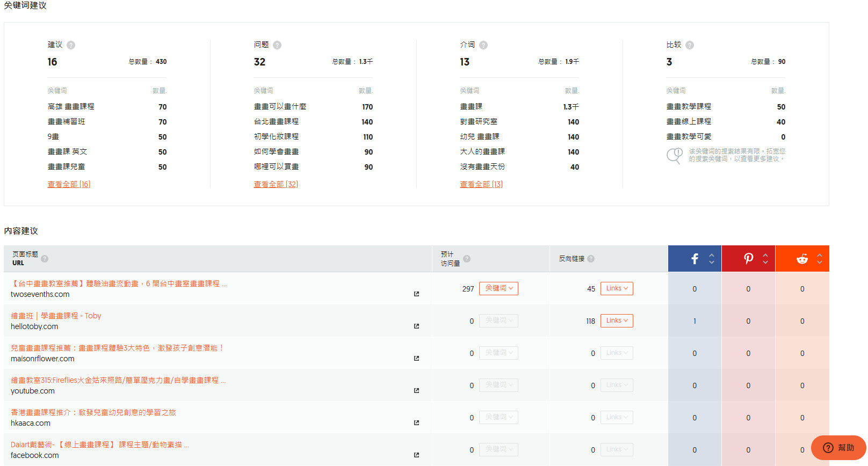Expand the 关键词 dropdown for twosevenths.com

498,288
